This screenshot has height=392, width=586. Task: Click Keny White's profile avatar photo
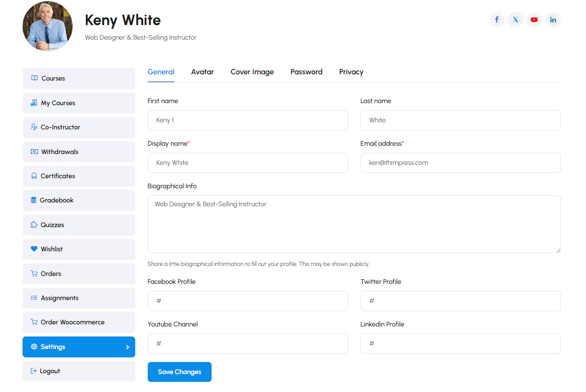click(48, 26)
